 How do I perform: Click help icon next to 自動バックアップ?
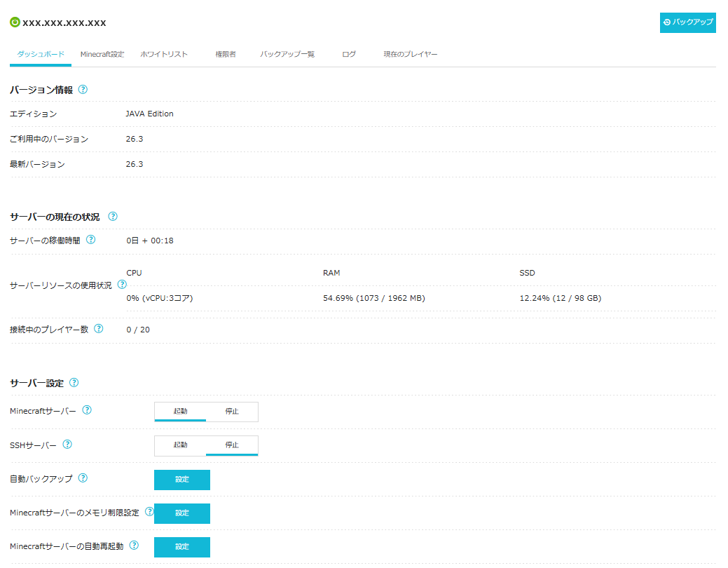tap(83, 478)
